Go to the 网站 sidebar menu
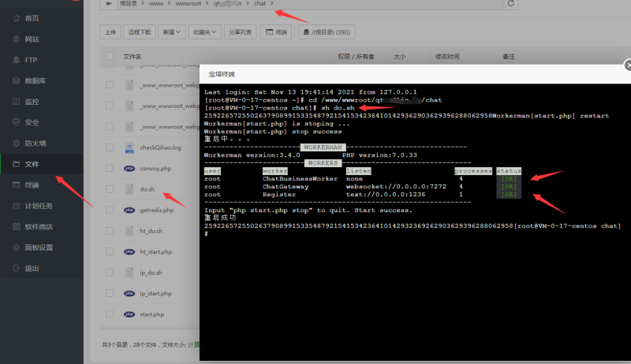Image resolution: width=631 pixels, height=364 pixels. coord(32,39)
